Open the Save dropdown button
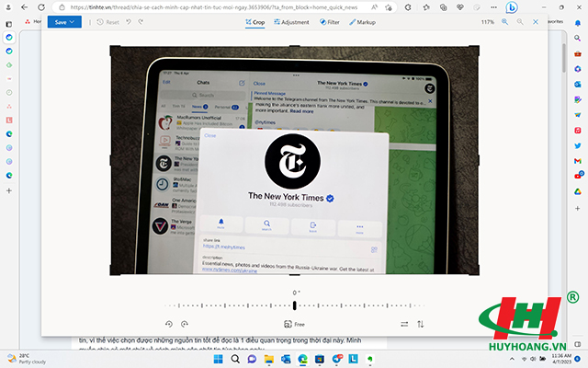This screenshot has width=588, height=368. (64, 22)
